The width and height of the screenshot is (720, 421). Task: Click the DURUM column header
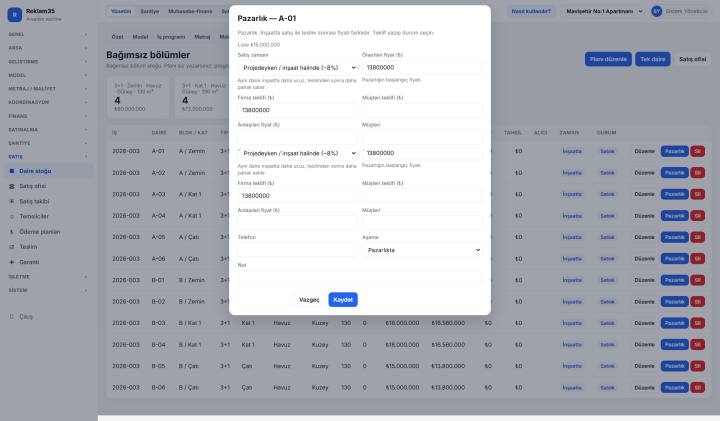606,133
